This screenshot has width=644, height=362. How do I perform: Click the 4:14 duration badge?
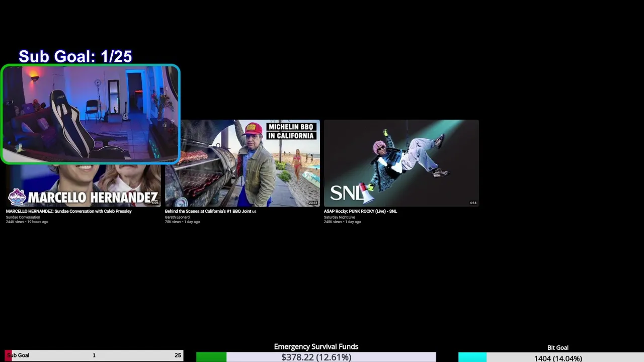tap(473, 203)
